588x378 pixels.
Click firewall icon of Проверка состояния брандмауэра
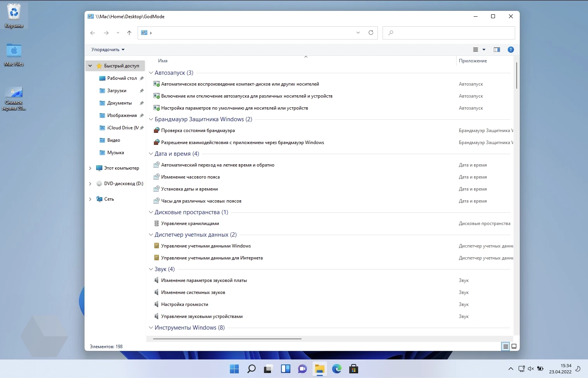[x=157, y=131]
